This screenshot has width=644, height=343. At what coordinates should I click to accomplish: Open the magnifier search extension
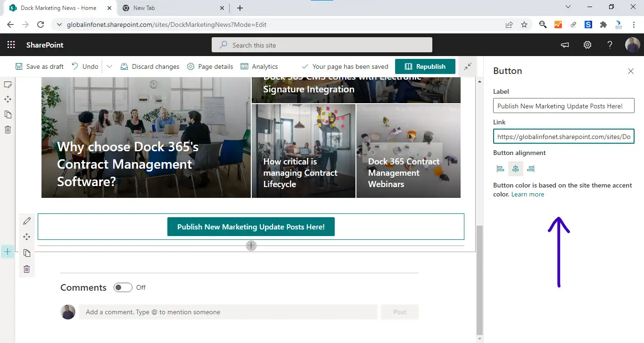[543, 24]
